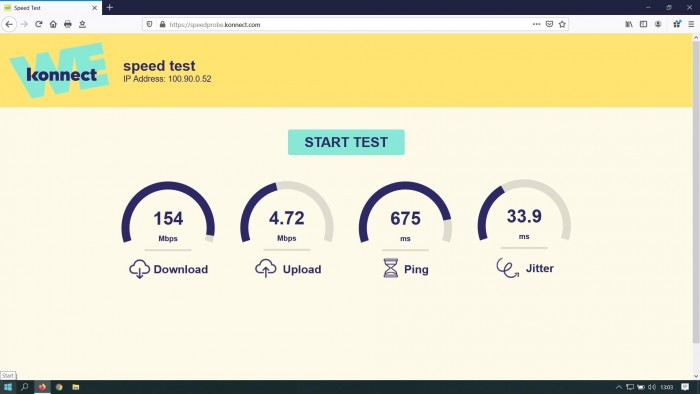This screenshot has height=394, width=700.
Task: Open the Firefox hamburger menu
Action: 691,25
